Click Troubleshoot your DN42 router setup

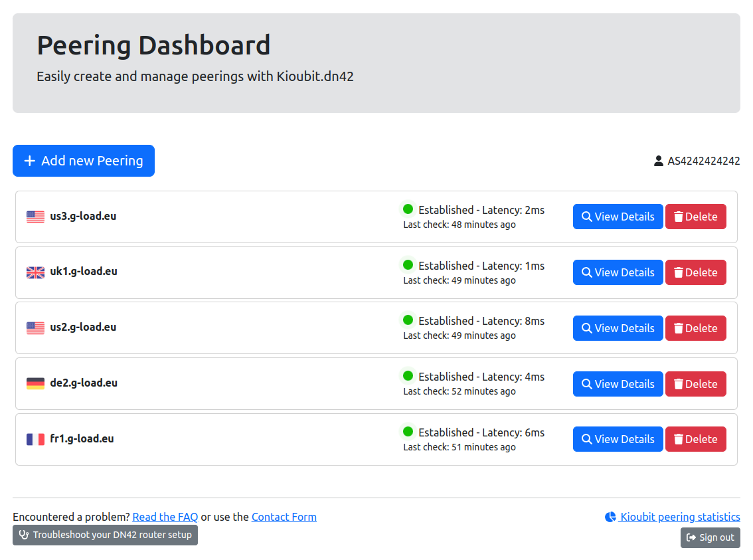tap(105, 535)
